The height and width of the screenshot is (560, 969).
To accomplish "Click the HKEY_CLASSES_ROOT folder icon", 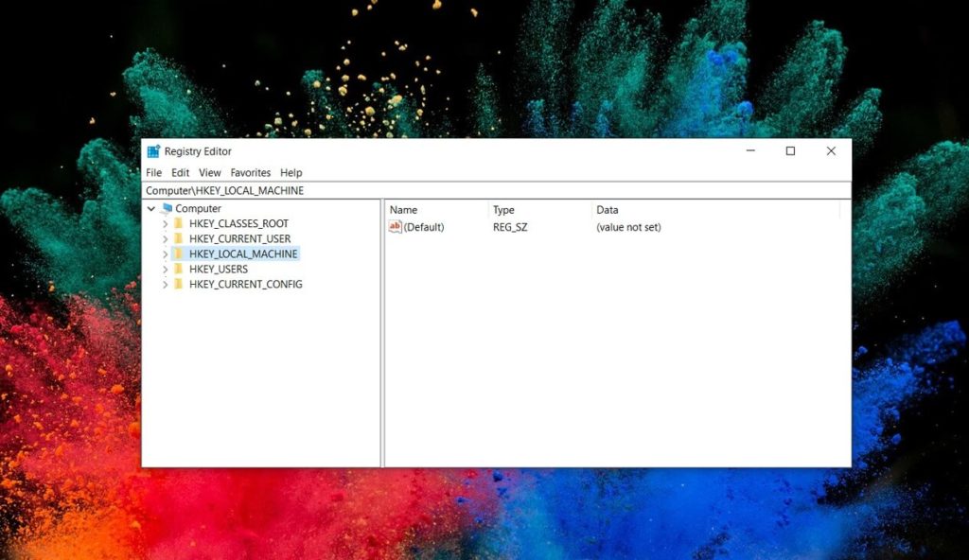I will click(179, 223).
